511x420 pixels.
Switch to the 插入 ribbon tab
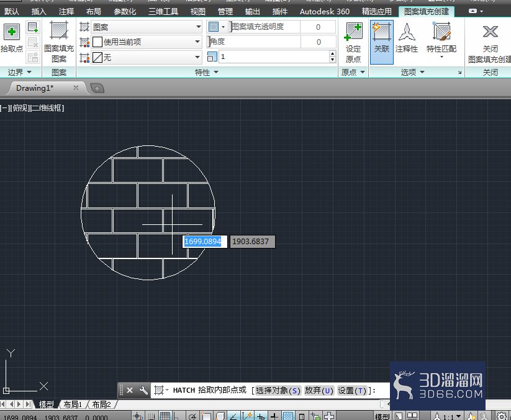pyautogui.click(x=38, y=12)
